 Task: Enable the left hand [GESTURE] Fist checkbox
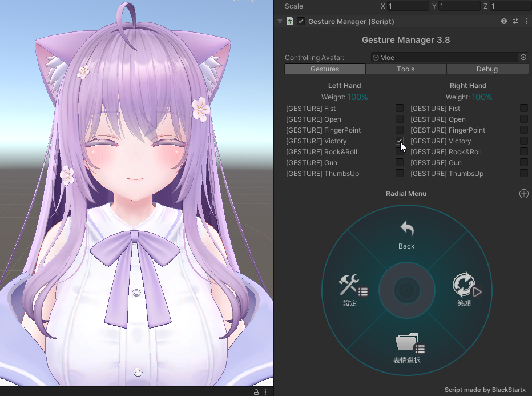[x=400, y=108]
